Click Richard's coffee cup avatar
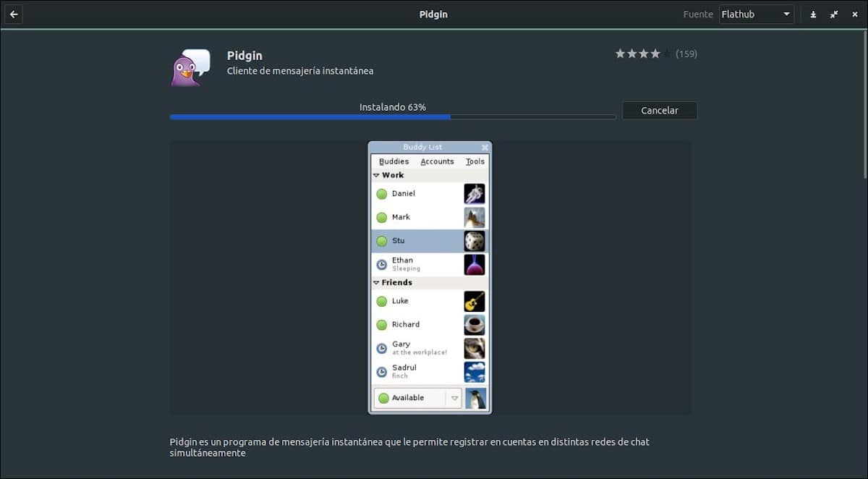 pyautogui.click(x=475, y=324)
